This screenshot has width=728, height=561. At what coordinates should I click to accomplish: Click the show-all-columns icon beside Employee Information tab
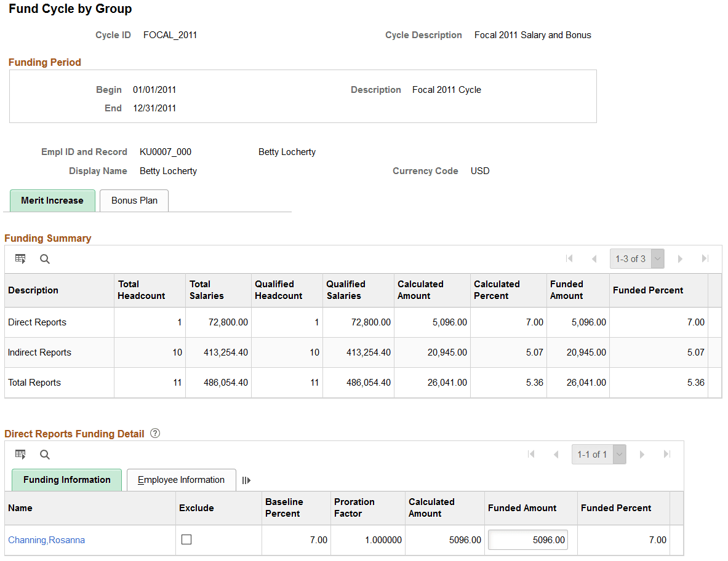246,480
